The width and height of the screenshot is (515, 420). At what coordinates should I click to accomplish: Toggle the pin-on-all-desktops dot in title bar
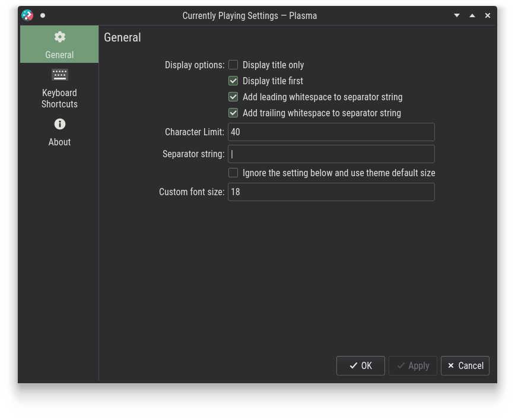point(43,15)
